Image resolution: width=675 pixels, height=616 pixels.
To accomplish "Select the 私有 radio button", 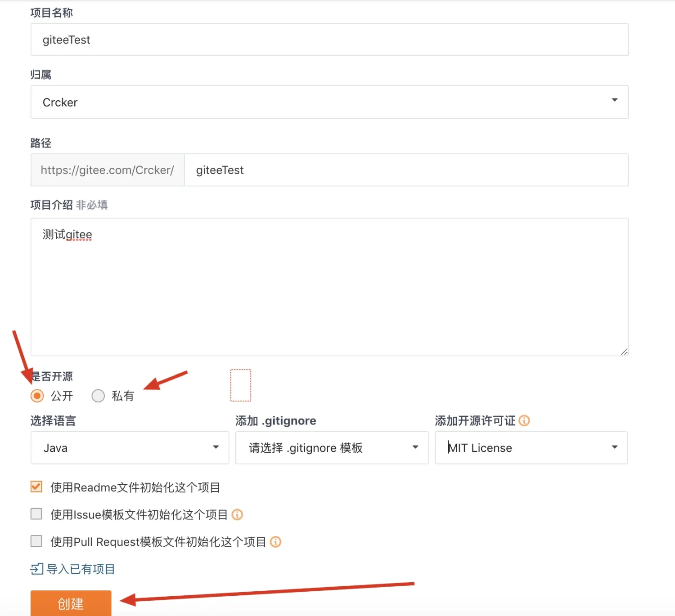I will [x=98, y=396].
